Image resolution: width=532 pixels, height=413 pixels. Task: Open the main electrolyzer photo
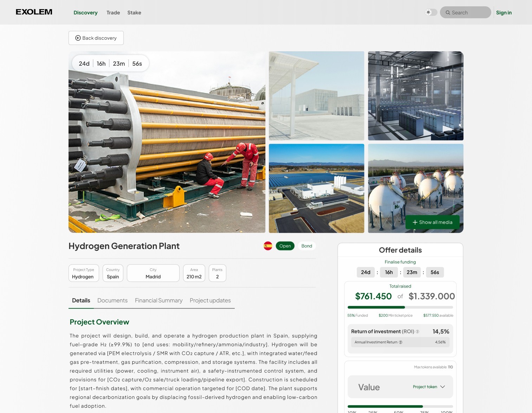[167, 142]
